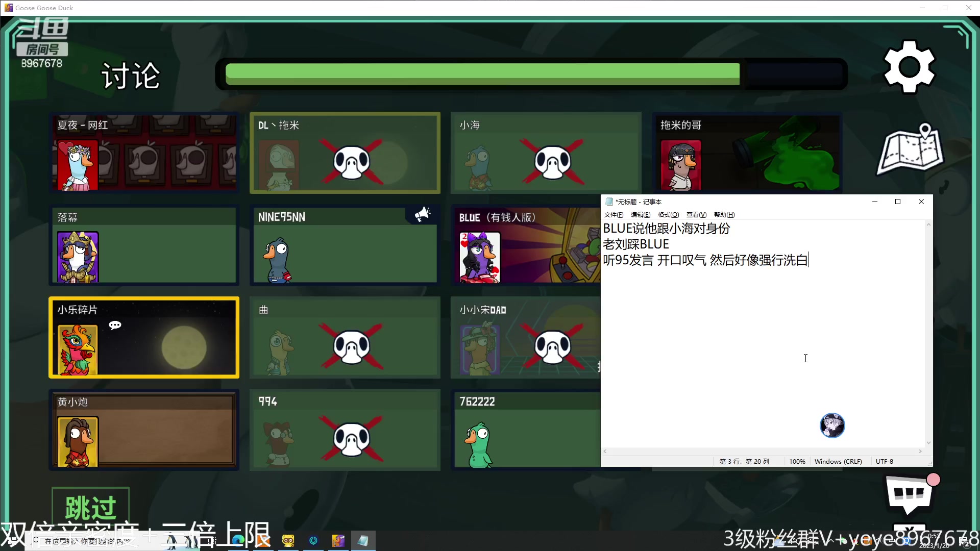Click the skull on 小小宋DAD's card
This screenshot has height=551, width=980.
[553, 347]
